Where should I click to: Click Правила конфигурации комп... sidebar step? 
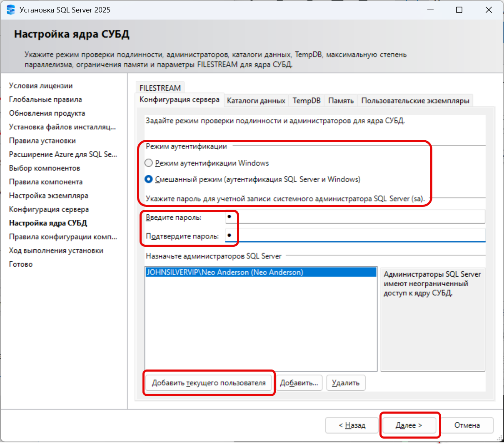pyautogui.click(x=63, y=237)
